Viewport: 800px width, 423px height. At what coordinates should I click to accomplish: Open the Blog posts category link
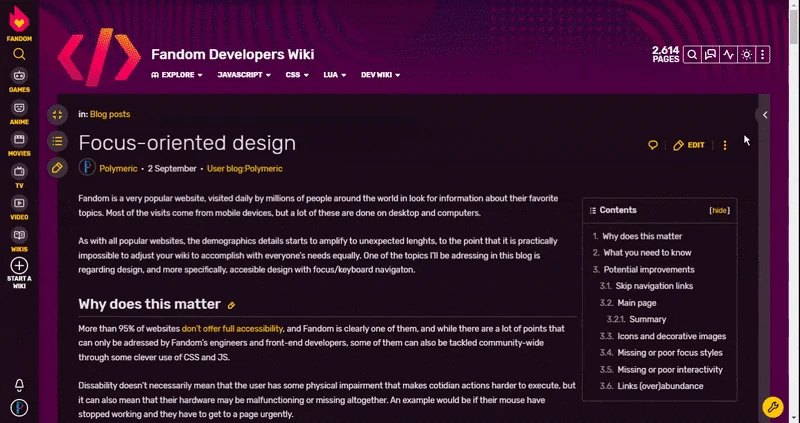110,114
